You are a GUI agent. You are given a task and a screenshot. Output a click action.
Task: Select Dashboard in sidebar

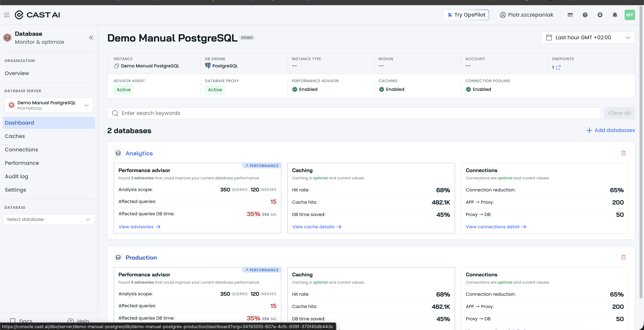pos(49,123)
